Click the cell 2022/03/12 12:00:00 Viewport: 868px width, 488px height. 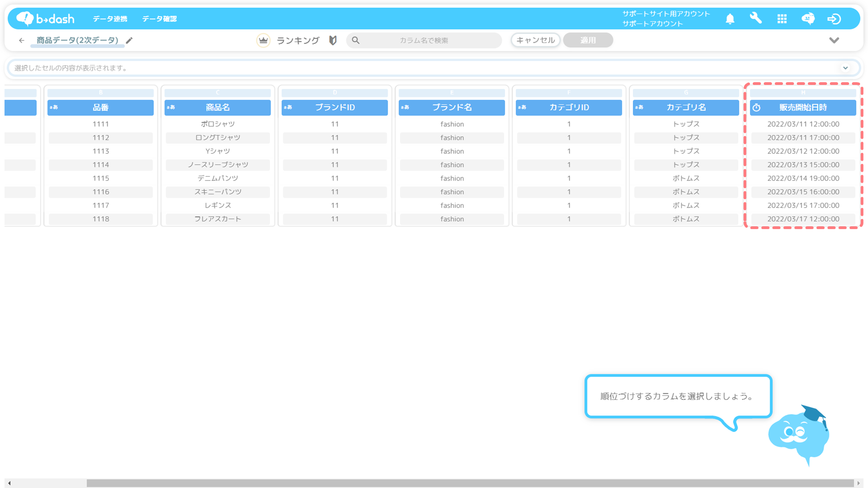click(x=803, y=151)
